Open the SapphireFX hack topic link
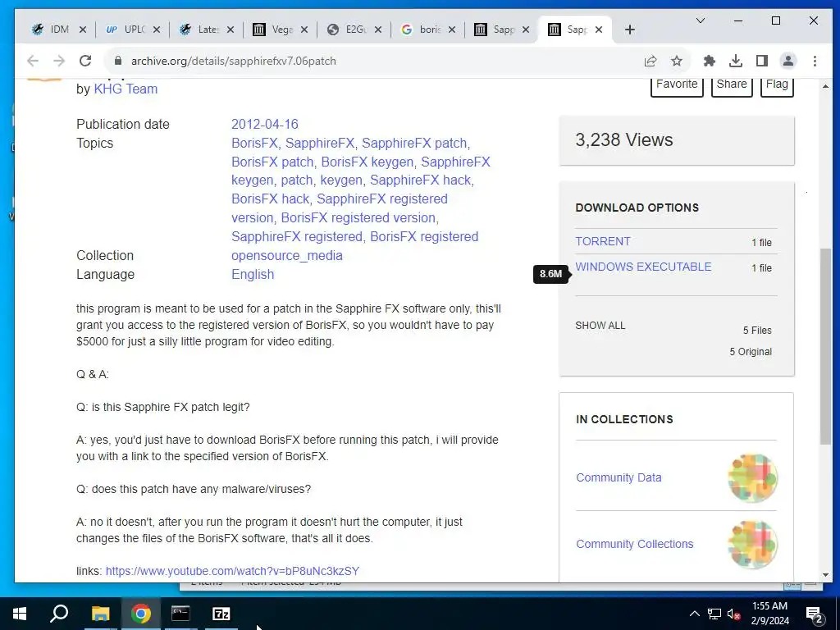Screen dimensions: 840x630 pos(421,180)
